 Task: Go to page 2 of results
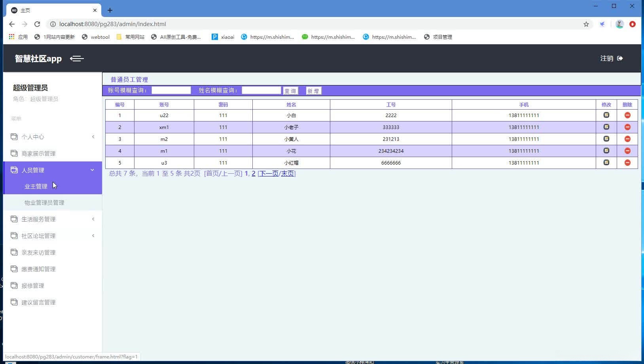[x=254, y=173]
